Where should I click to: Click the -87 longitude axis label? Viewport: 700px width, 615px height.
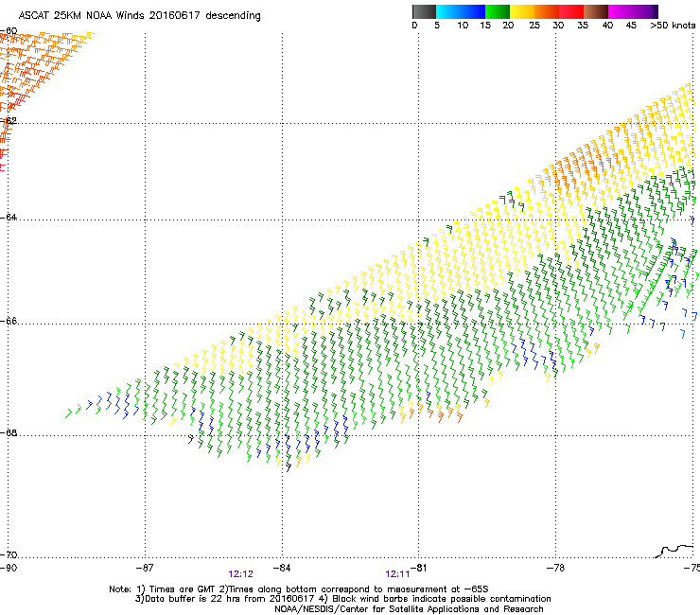coord(144,568)
